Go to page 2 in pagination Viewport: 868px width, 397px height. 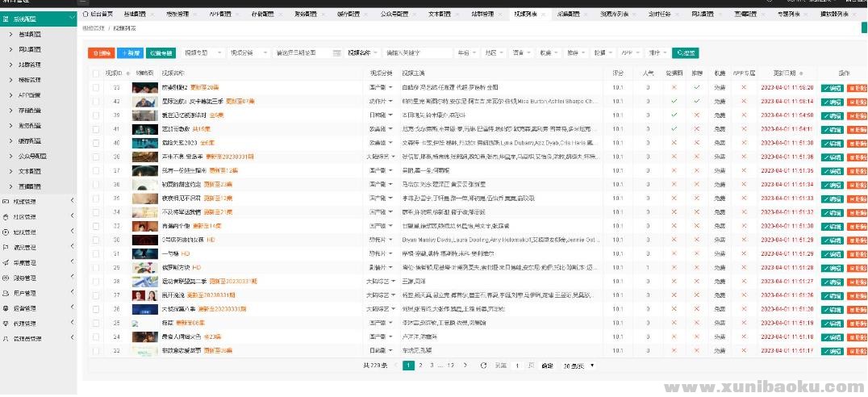pos(420,366)
